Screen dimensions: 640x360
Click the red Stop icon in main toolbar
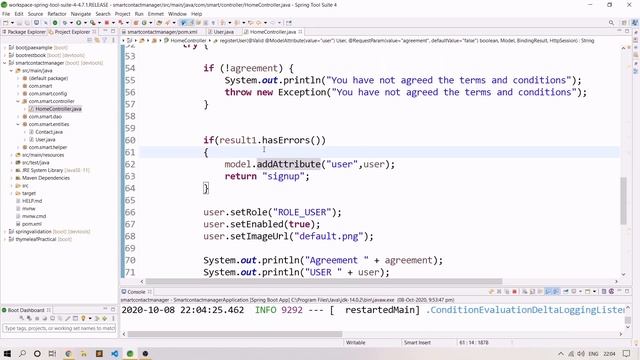click(x=107, y=23)
